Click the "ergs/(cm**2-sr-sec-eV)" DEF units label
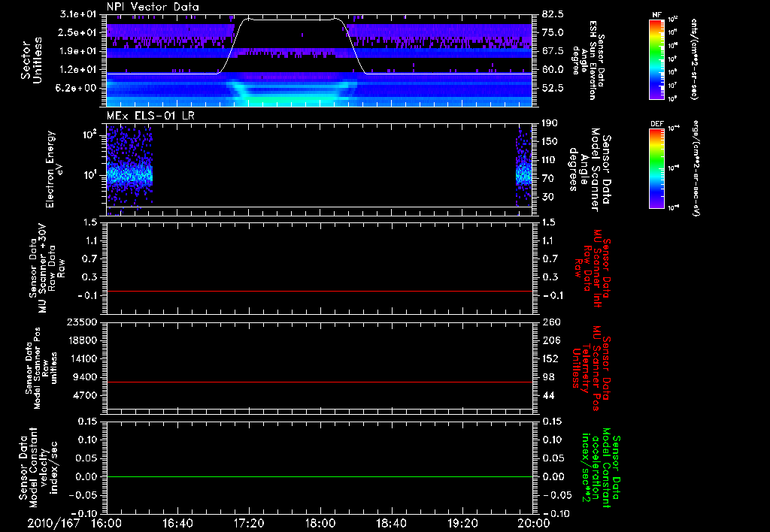The width and height of the screenshot is (770, 532). (x=695, y=168)
